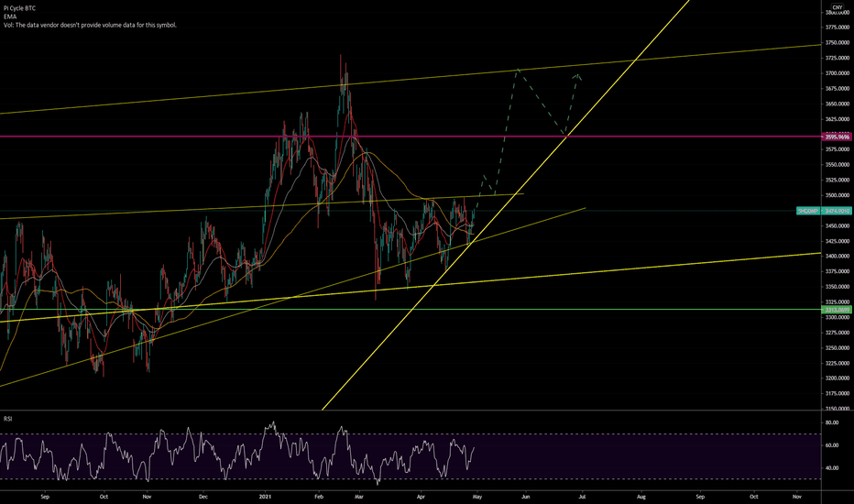The height and width of the screenshot is (504, 854).
Task: Click the 3400.0000 price axis label
Action: tap(838, 256)
